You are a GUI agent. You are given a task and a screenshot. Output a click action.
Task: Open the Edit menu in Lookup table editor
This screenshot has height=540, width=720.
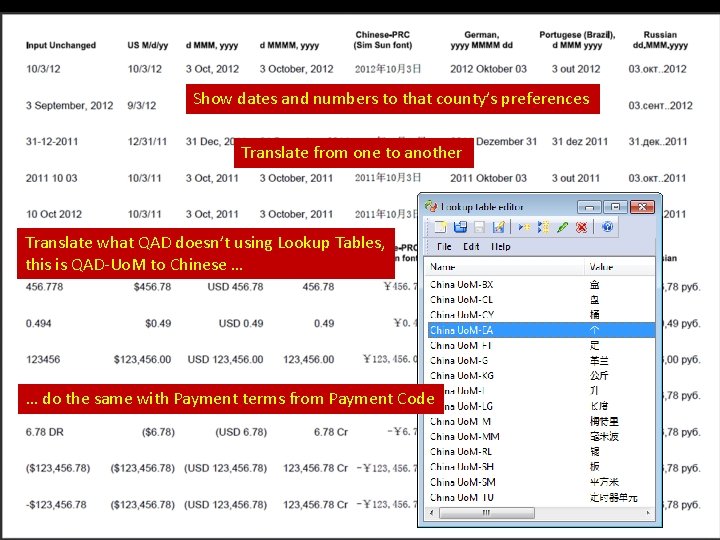coord(471,247)
